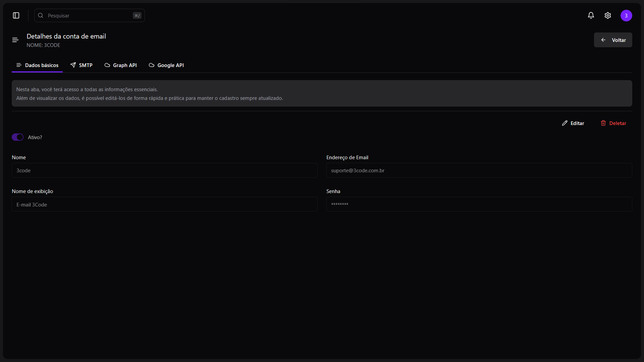644x362 pixels.
Task: Open the notifications bell
Action: click(x=591, y=15)
